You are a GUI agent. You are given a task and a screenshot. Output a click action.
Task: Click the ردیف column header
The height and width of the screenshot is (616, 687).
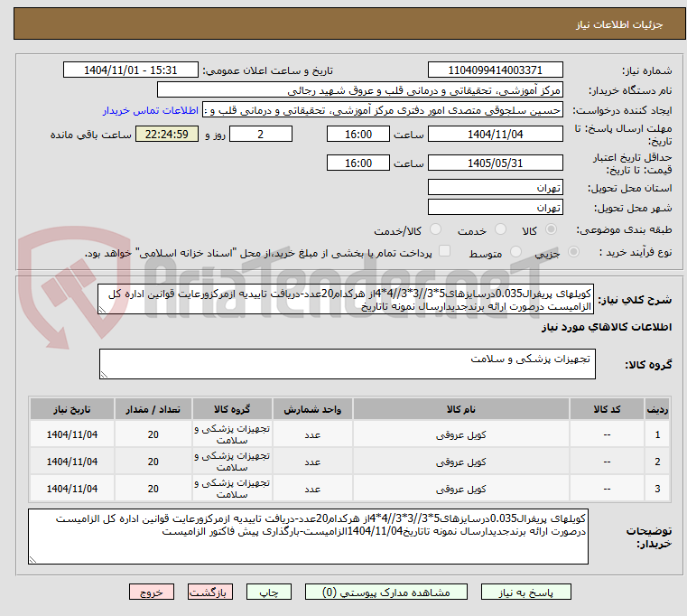point(657,409)
